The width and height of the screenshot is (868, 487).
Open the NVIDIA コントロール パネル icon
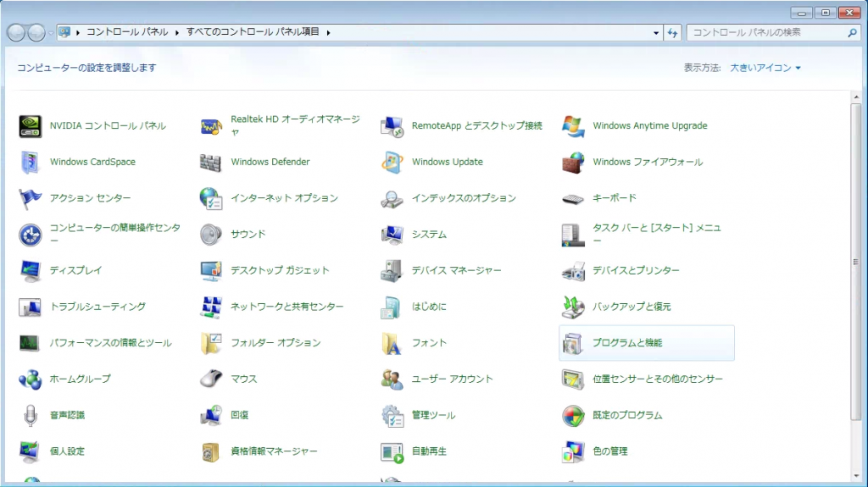click(x=30, y=126)
